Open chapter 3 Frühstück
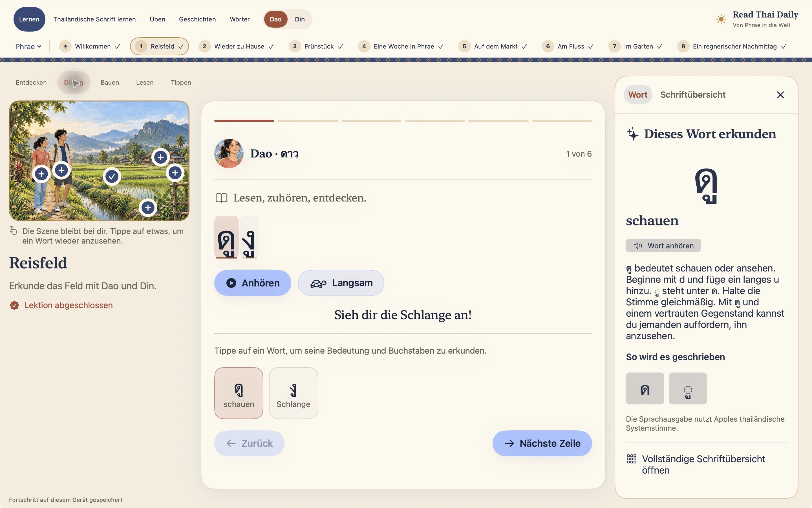 point(316,46)
